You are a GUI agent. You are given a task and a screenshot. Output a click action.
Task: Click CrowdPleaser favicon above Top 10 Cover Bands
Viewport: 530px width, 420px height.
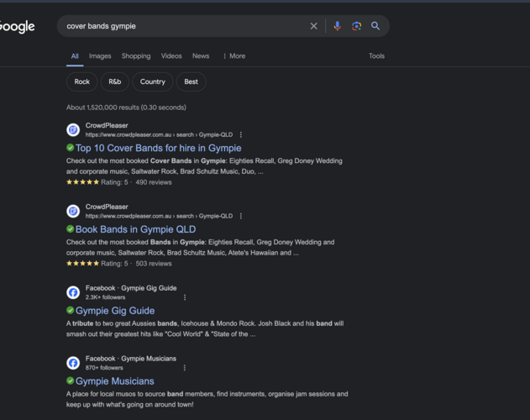[x=73, y=130]
